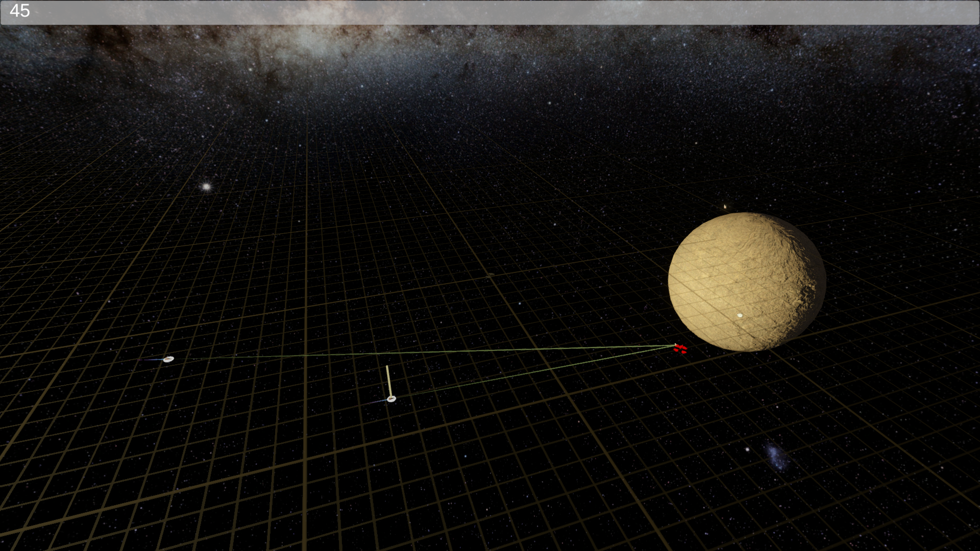Click the faint object at grid center

pos(491,274)
